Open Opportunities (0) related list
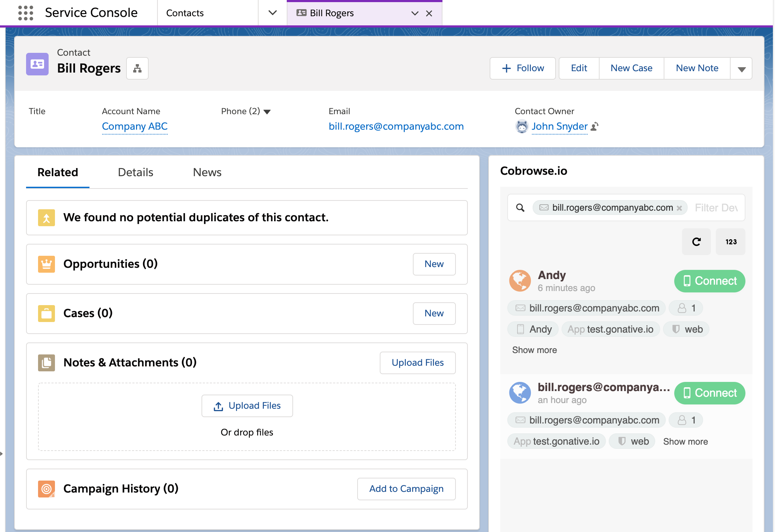The image size is (775, 532). (x=111, y=264)
